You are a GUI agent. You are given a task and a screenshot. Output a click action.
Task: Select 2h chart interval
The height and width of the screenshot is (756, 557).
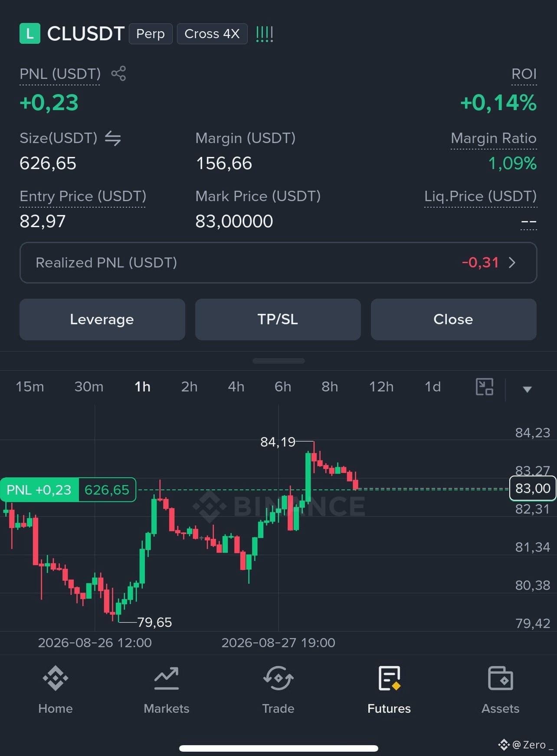pos(189,387)
